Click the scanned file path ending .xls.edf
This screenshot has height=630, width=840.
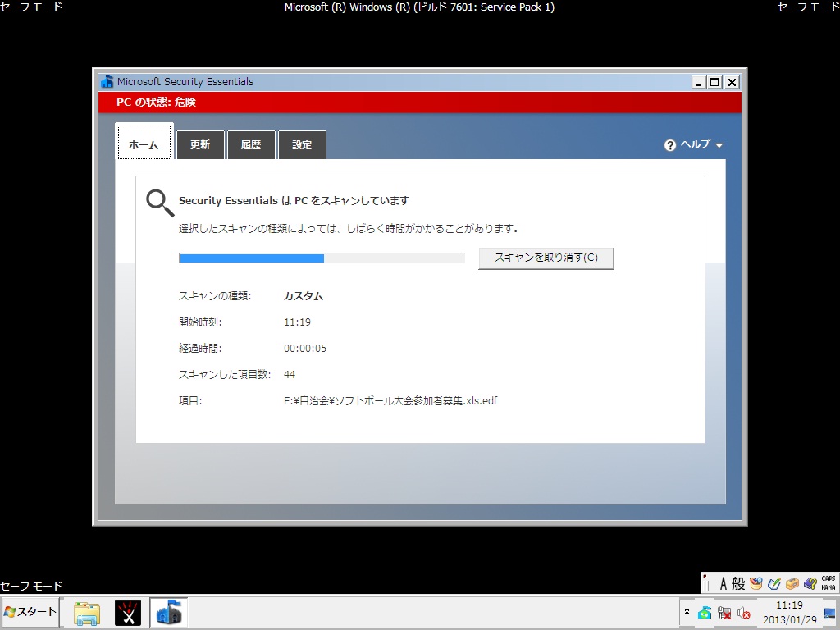(390, 400)
